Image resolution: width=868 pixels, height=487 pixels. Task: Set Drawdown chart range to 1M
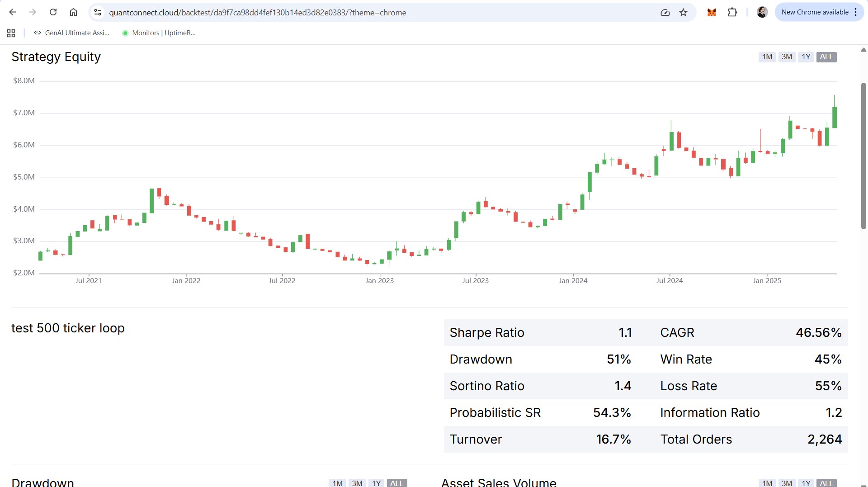pos(337,483)
